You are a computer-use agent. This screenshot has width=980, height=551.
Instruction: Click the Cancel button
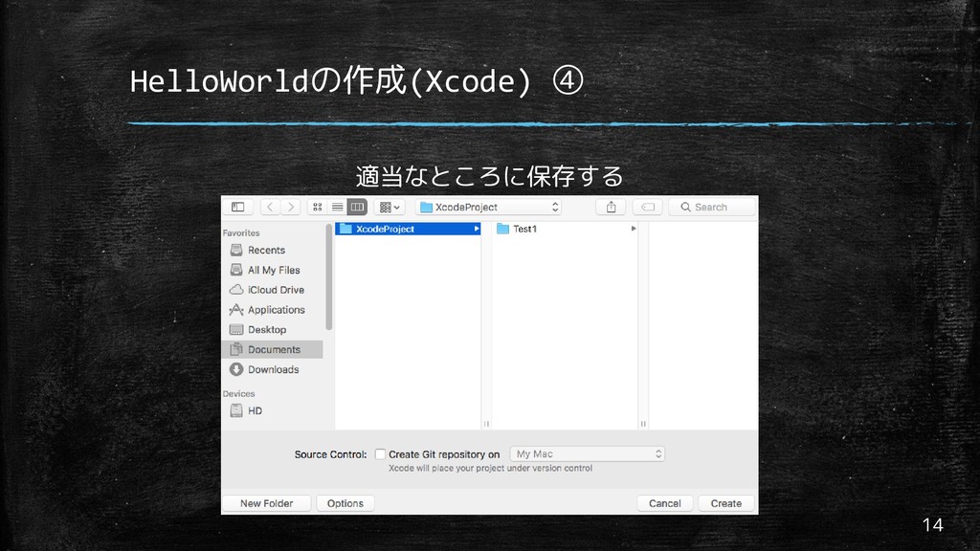(x=664, y=503)
